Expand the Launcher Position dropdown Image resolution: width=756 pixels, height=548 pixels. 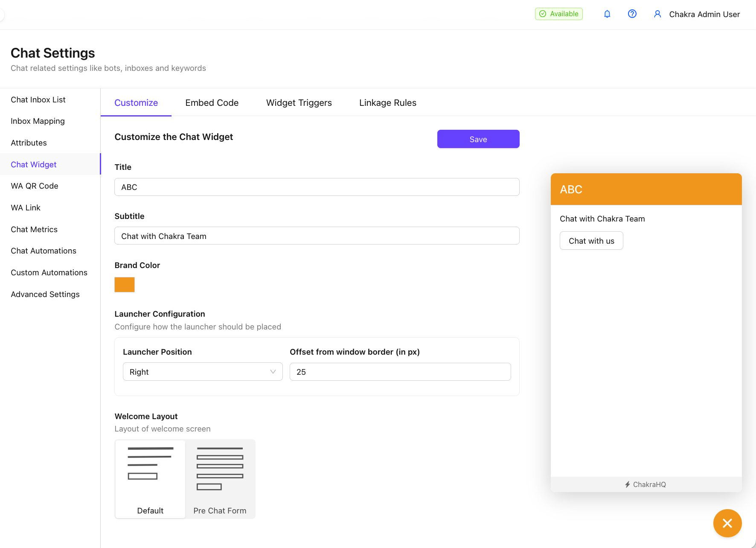[x=203, y=372]
